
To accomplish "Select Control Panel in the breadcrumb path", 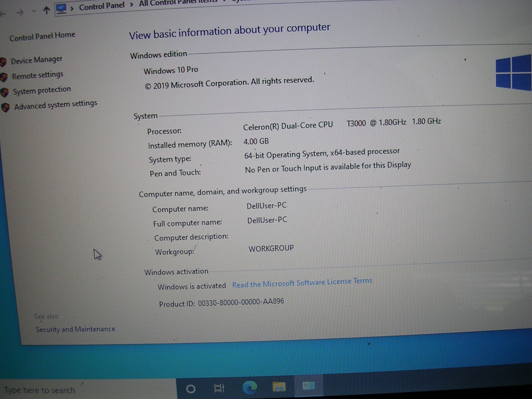I will click(x=102, y=6).
